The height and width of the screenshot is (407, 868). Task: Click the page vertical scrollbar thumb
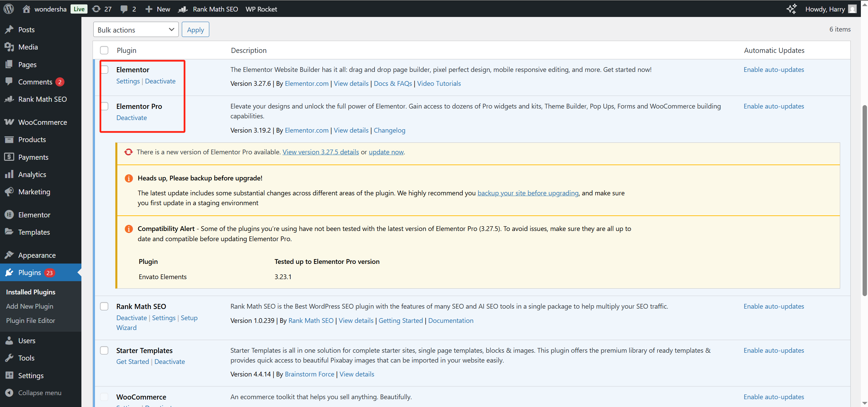(x=865, y=200)
